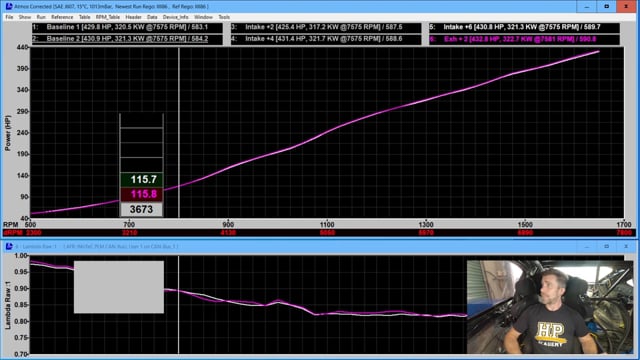The image size is (640, 360).
Task: Click the Power (HP) axis label
Action: [8, 133]
